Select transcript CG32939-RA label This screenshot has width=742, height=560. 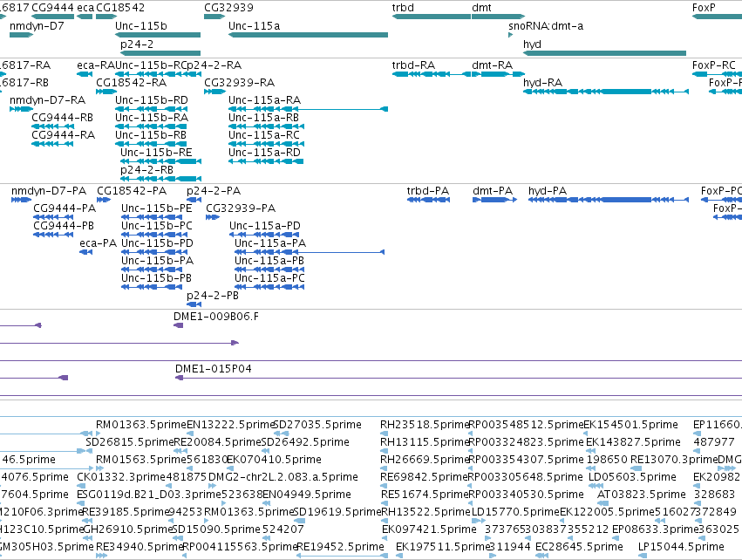pos(240,82)
